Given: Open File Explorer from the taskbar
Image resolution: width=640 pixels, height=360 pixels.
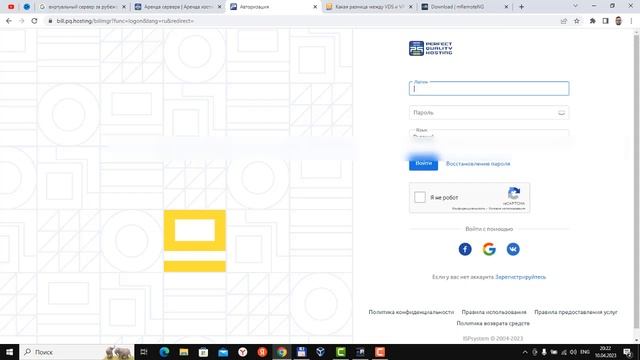Looking at the screenshot, I should click(x=184, y=352).
